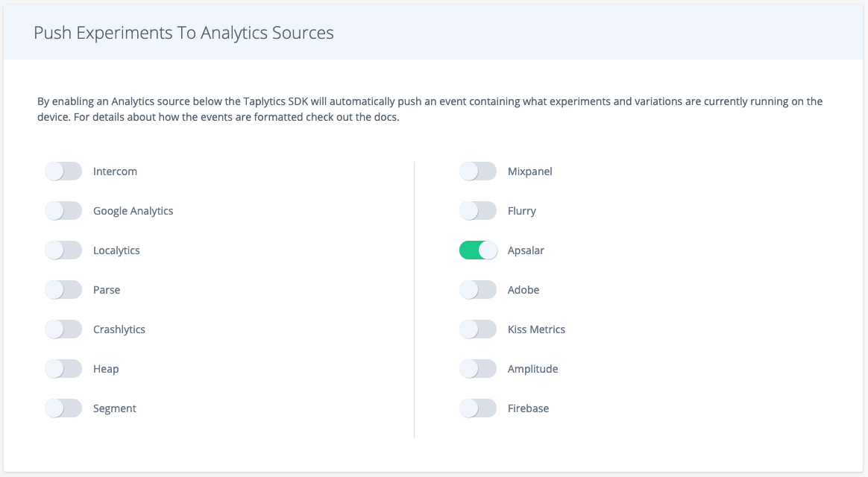Toggle the Flurry switch on
The width and height of the screenshot is (868, 477).
click(x=478, y=211)
